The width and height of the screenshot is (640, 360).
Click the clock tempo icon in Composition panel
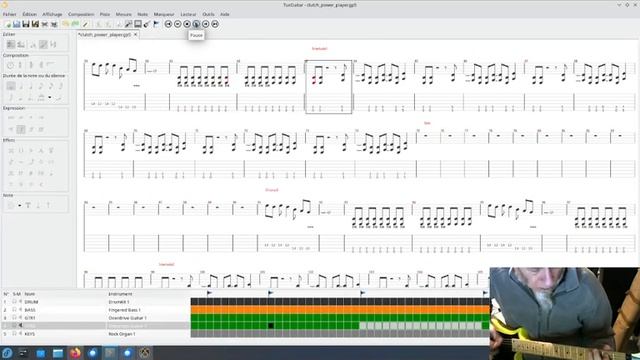click(11, 65)
